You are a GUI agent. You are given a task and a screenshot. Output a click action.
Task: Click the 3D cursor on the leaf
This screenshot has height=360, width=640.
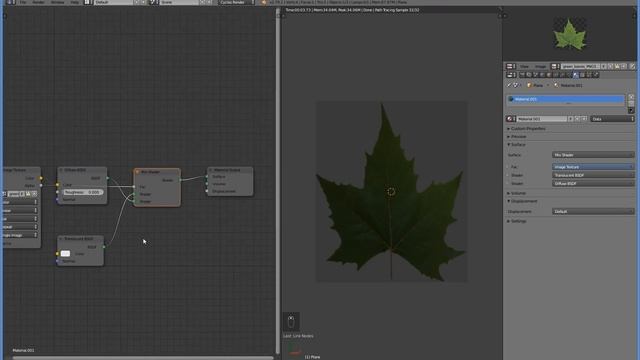[391, 192]
